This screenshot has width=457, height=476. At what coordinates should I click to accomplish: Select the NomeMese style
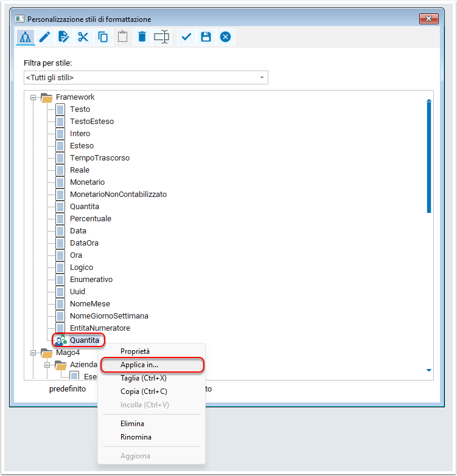(x=90, y=304)
